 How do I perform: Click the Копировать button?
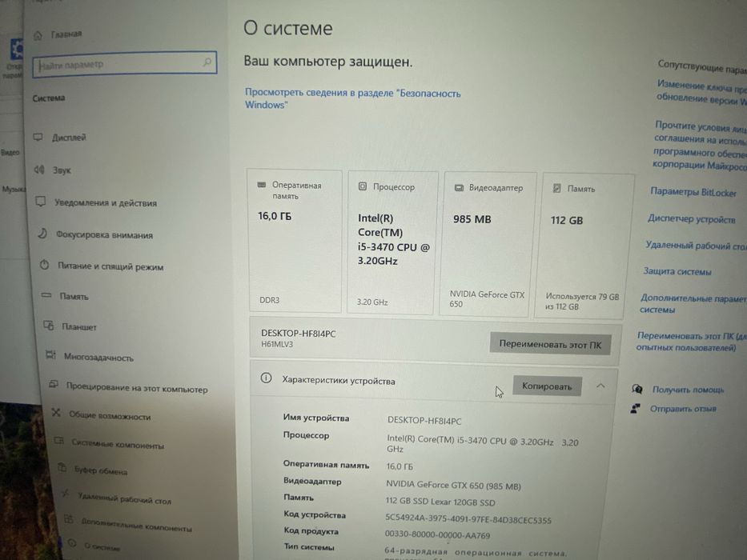pyautogui.click(x=547, y=386)
